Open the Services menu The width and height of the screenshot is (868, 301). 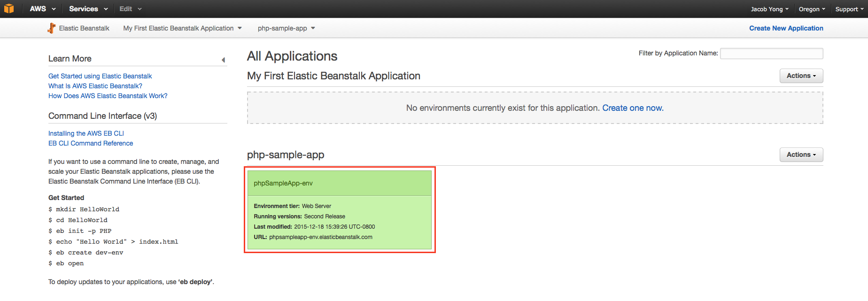(88, 9)
